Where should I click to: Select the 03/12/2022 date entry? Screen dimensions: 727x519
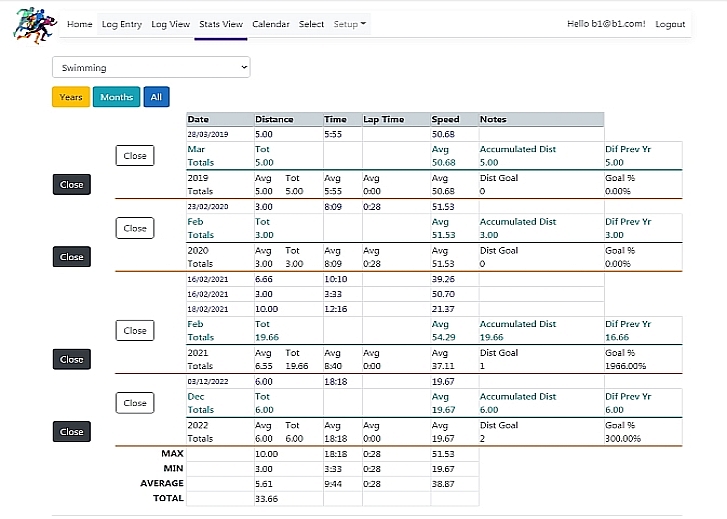(208, 382)
